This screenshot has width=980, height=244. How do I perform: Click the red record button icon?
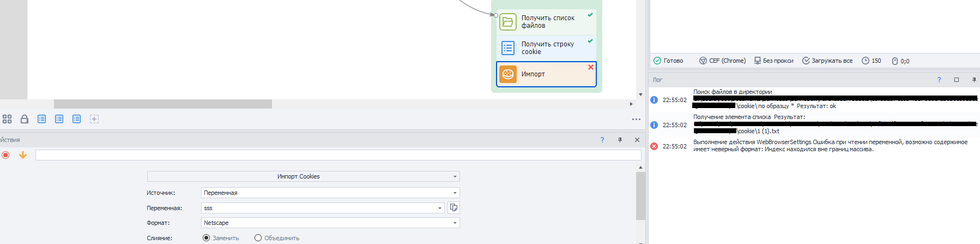point(5,155)
